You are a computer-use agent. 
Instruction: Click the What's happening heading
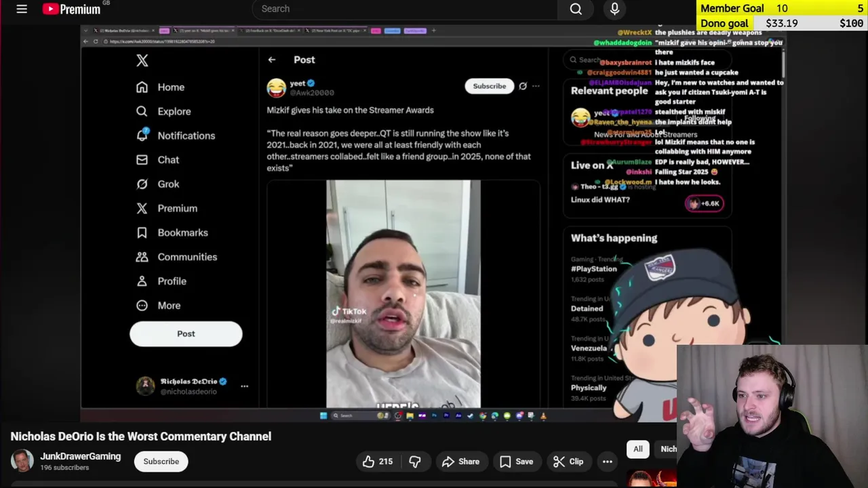point(614,238)
